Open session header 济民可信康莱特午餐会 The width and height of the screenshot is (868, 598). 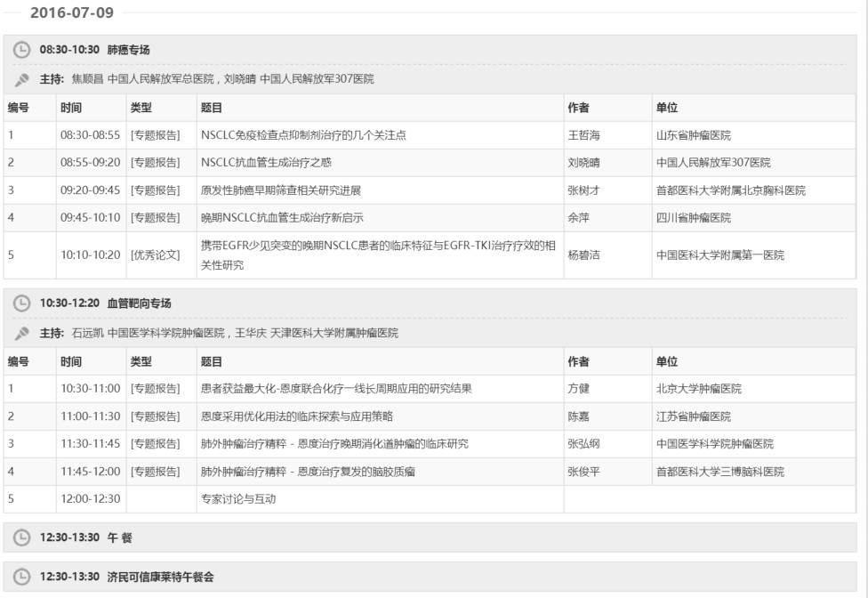pos(430,577)
